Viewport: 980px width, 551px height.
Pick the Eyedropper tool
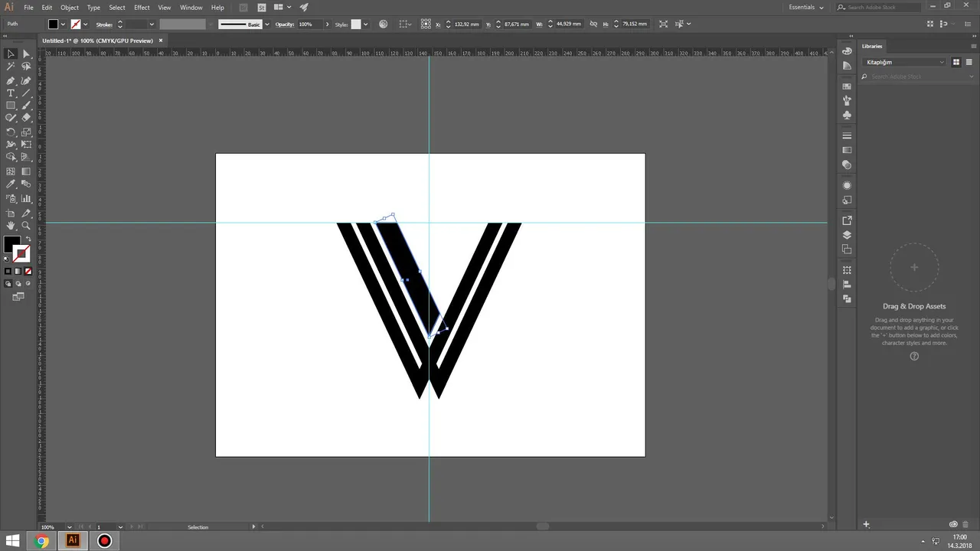click(x=11, y=184)
